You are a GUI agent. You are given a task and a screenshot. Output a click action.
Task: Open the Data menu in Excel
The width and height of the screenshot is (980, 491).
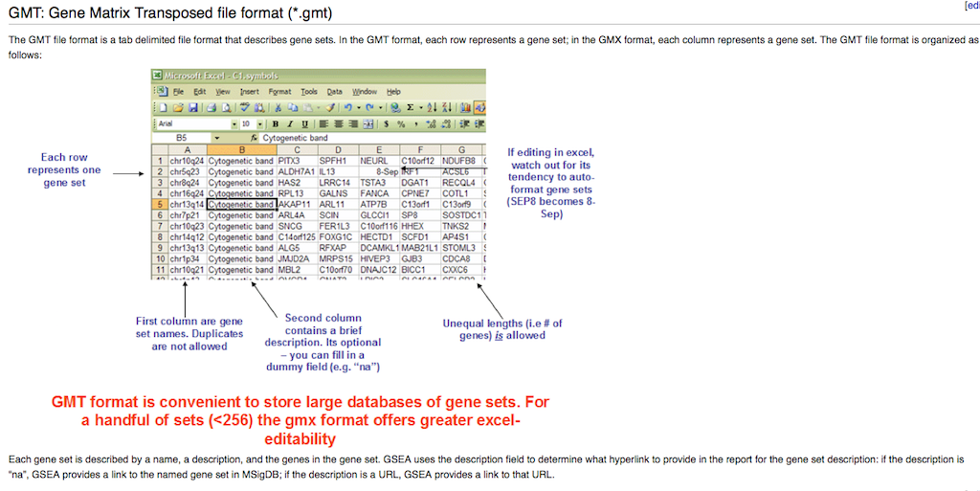334,91
